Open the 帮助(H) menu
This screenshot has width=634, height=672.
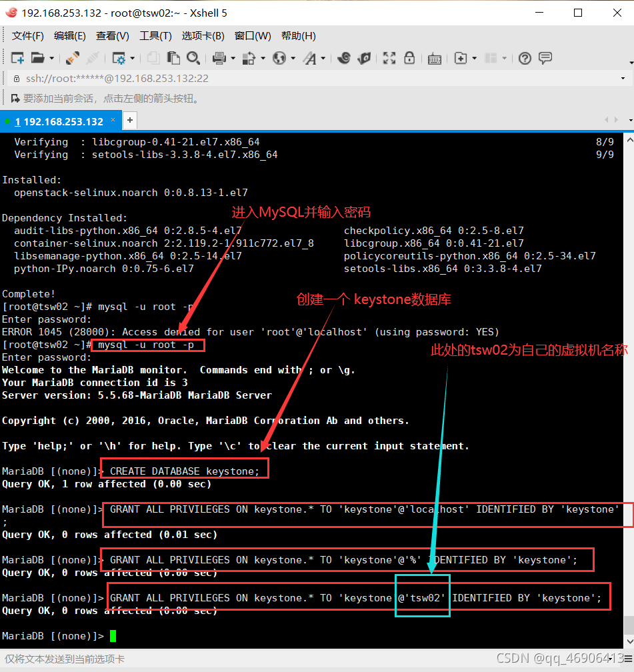pos(299,35)
